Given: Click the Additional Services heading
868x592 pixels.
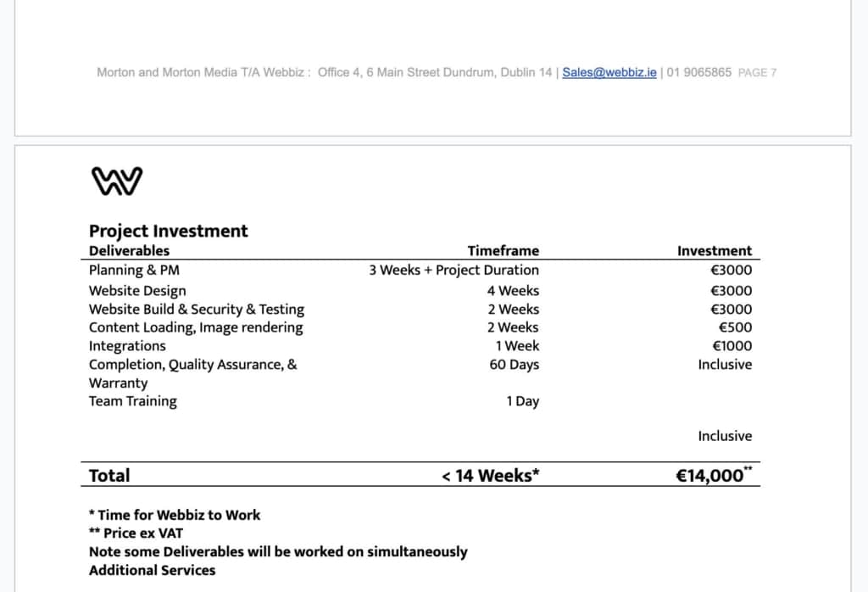Looking at the screenshot, I should [153, 571].
